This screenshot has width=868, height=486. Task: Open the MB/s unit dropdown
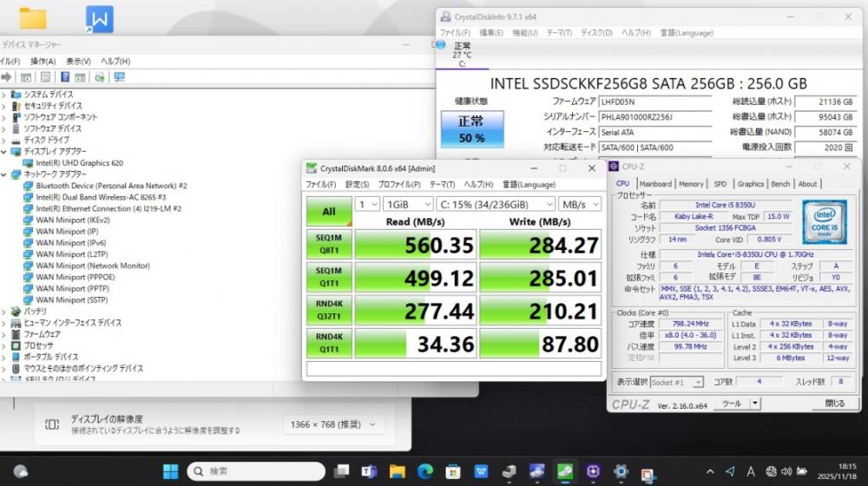(580, 204)
